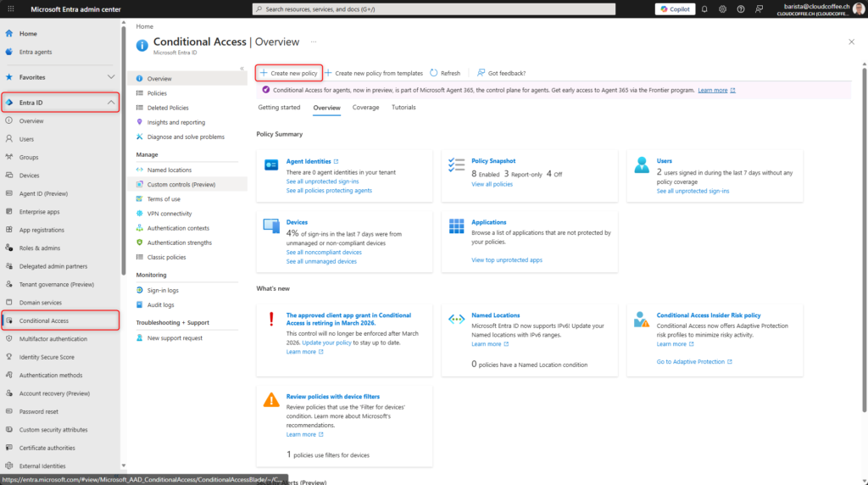Click the main content vertical scrollbar

click(864, 238)
